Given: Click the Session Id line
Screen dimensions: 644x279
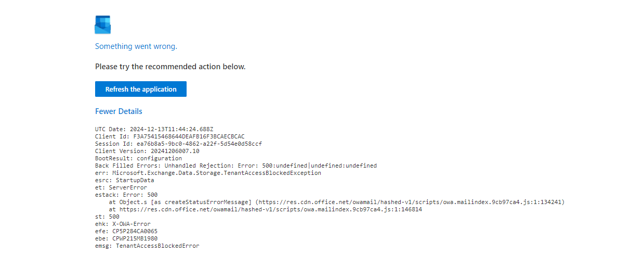Looking at the screenshot, I should click(178, 144).
